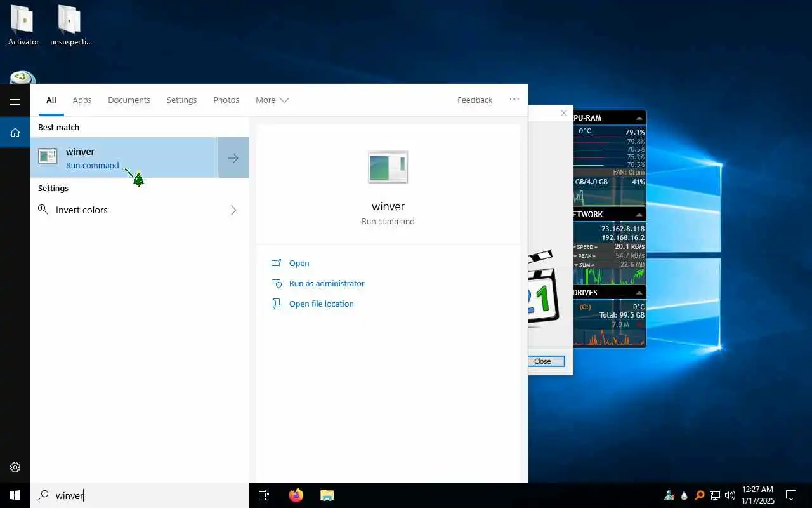Open Task View from taskbar

pos(264,495)
